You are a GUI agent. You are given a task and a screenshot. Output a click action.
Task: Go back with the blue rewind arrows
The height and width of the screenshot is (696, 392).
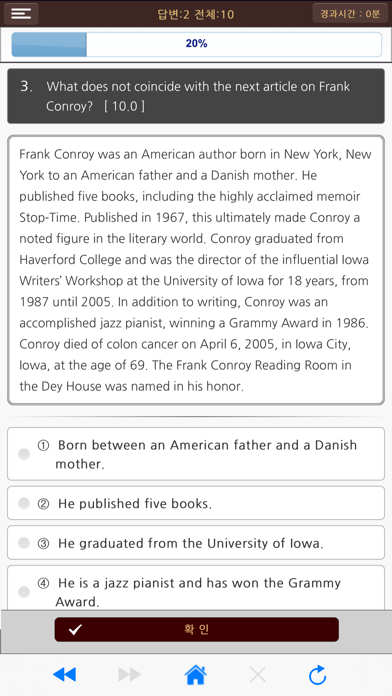[64, 674]
